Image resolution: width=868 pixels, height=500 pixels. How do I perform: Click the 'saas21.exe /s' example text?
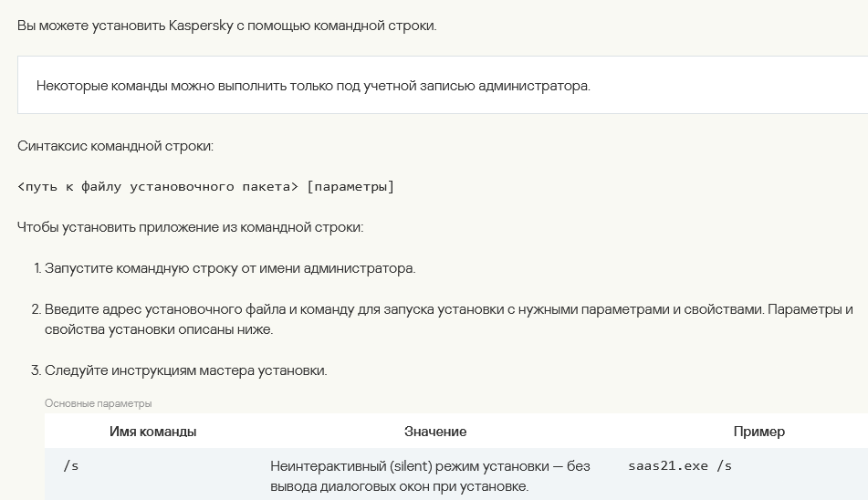click(680, 465)
